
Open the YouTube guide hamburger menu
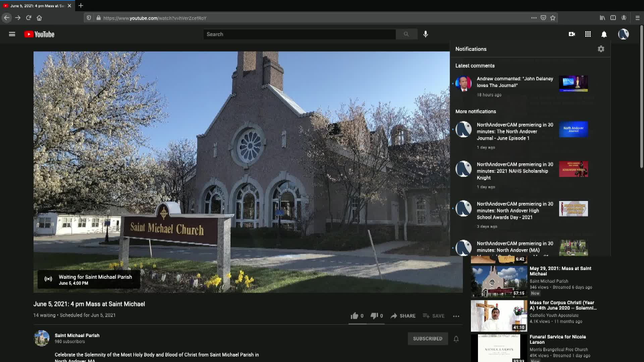pyautogui.click(x=12, y=34)
